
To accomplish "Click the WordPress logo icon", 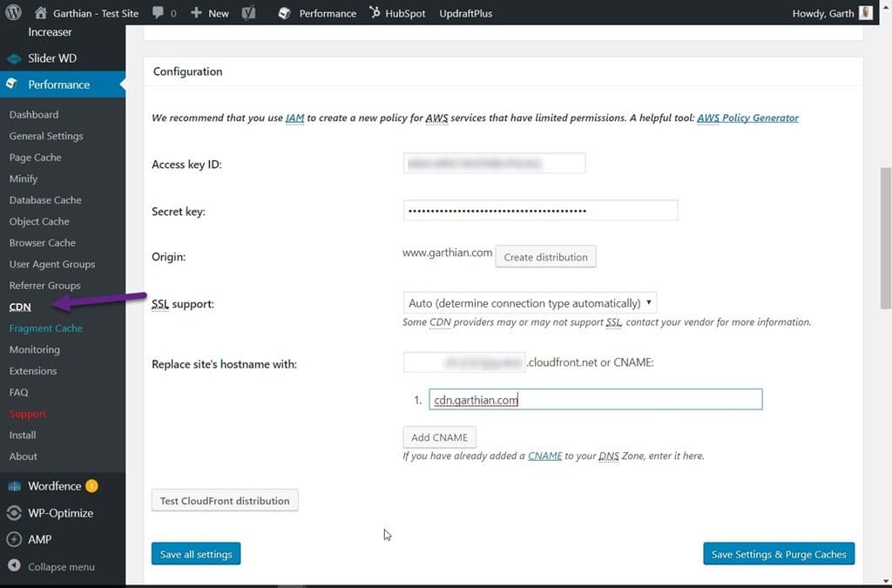I will click(x=13, y=12).
